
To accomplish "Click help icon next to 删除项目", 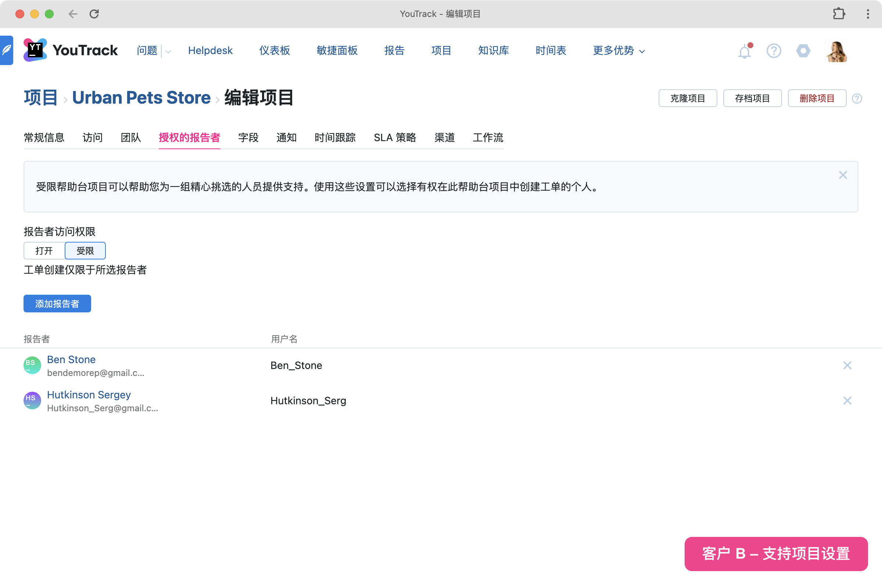I will (857, 98).
